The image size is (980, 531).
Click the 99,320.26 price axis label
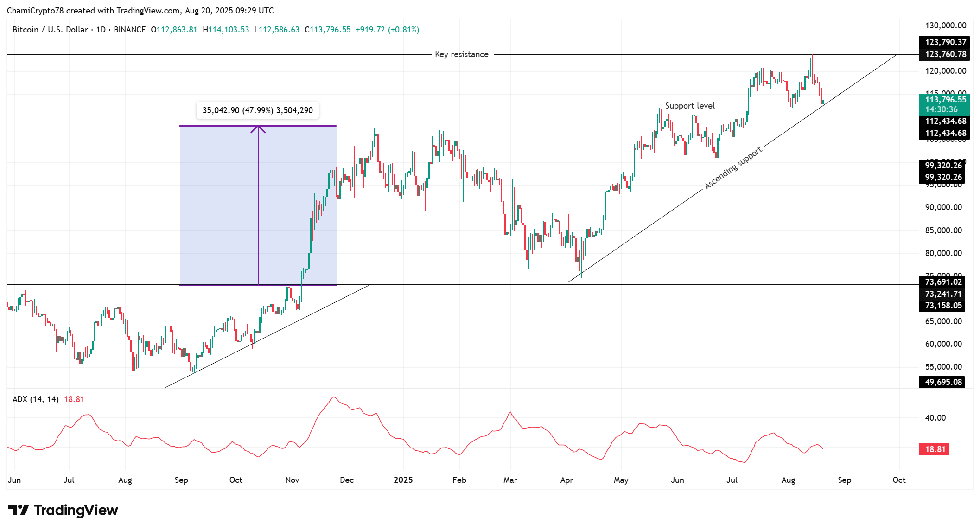pyautogui.click(x=943, y=166)
